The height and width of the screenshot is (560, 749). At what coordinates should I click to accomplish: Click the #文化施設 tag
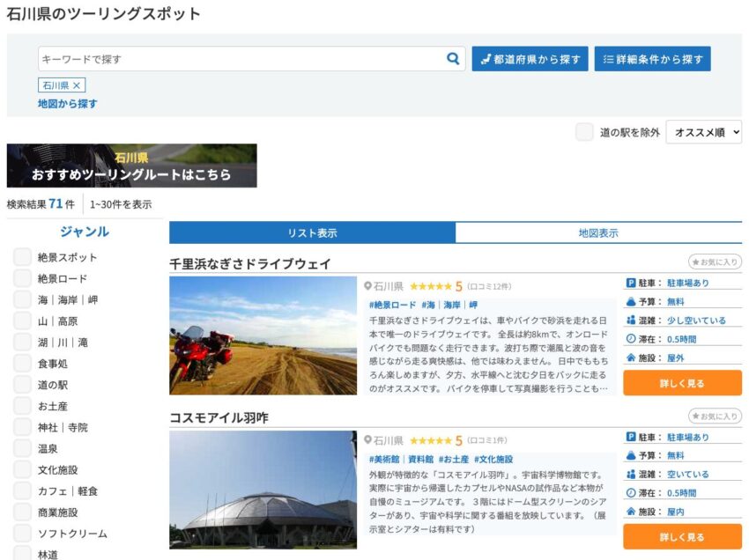click(x=493, y=459)
